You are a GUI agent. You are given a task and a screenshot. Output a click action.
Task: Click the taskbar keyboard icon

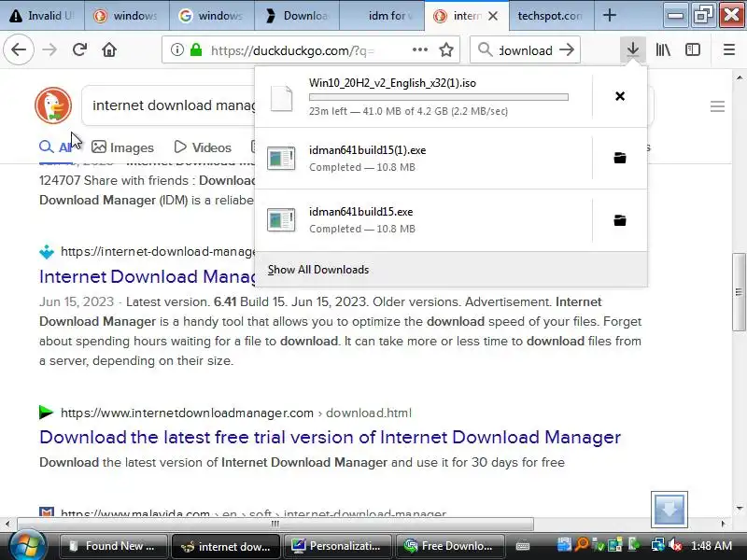click(522, 546)
